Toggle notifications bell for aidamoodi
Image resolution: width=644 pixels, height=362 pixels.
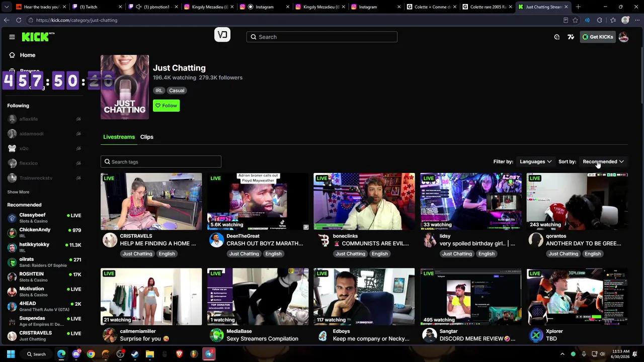(78, 134)
